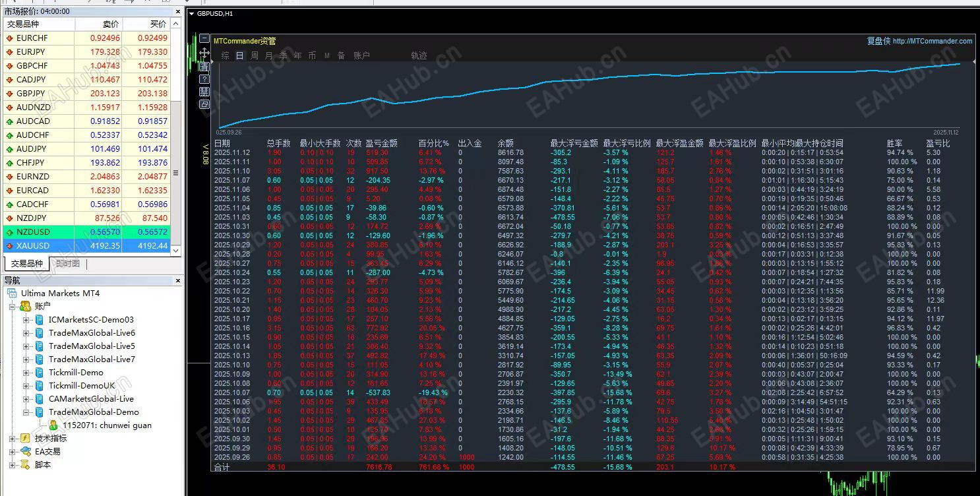The width and height of the screenshot is (980, 496).
Task: Select the 周 weekly tab in MTCommander
Action: (255, 56)
